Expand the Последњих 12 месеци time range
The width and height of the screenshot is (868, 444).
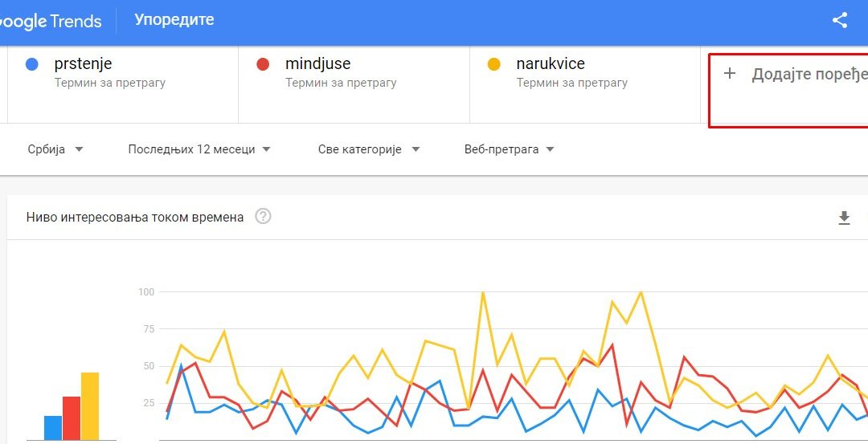pyautogui.click(x=199, y=149)
